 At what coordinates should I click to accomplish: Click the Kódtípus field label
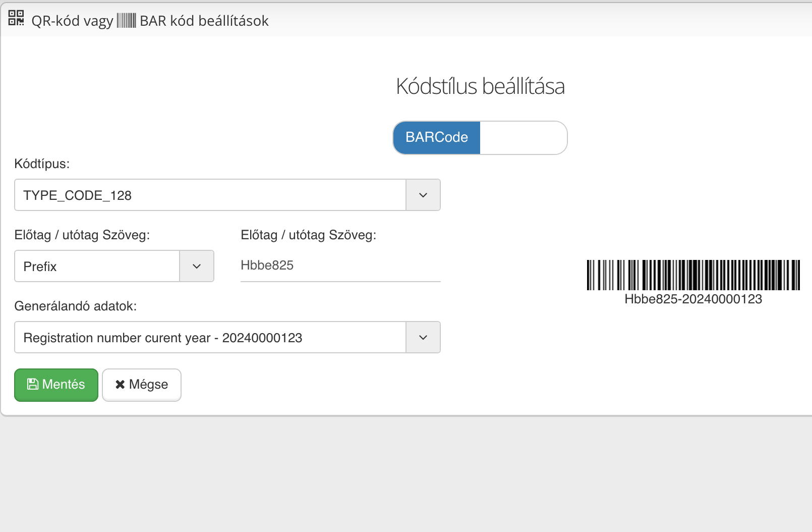(x=42, y=164)
